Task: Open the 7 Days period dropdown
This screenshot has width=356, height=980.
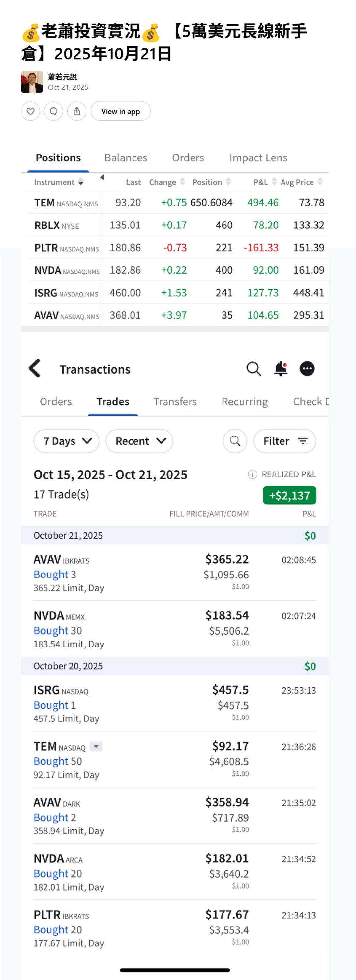Action: point(67,441)
